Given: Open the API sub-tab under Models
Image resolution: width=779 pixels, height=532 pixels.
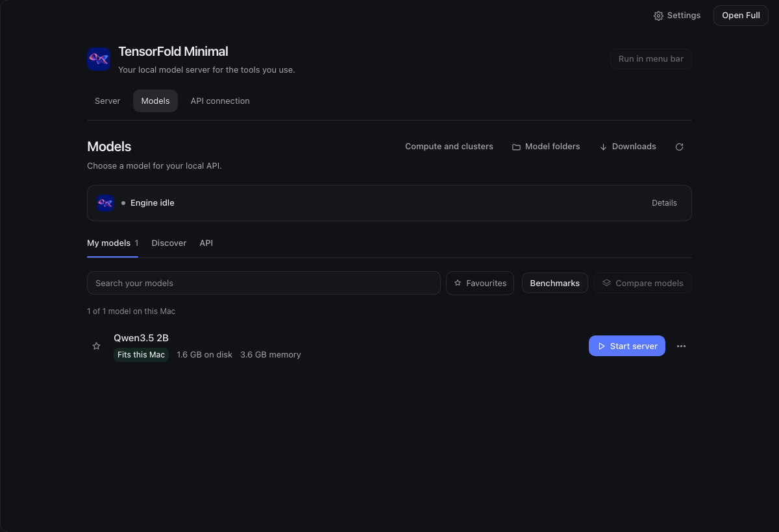Looking at the screenshot, I should (206, 243).
